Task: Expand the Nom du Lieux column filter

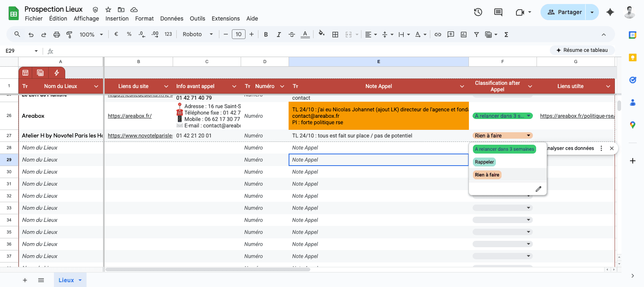Action: coord(96,86)
